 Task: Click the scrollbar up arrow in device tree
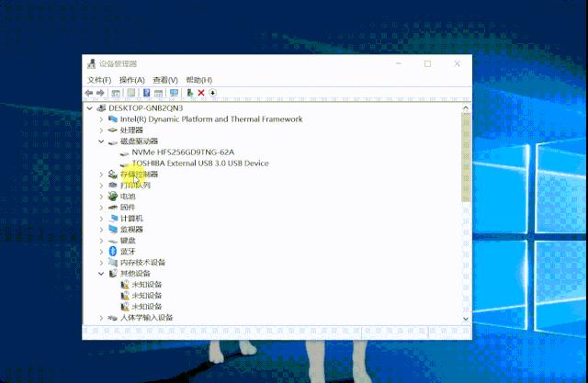[466, 108]
